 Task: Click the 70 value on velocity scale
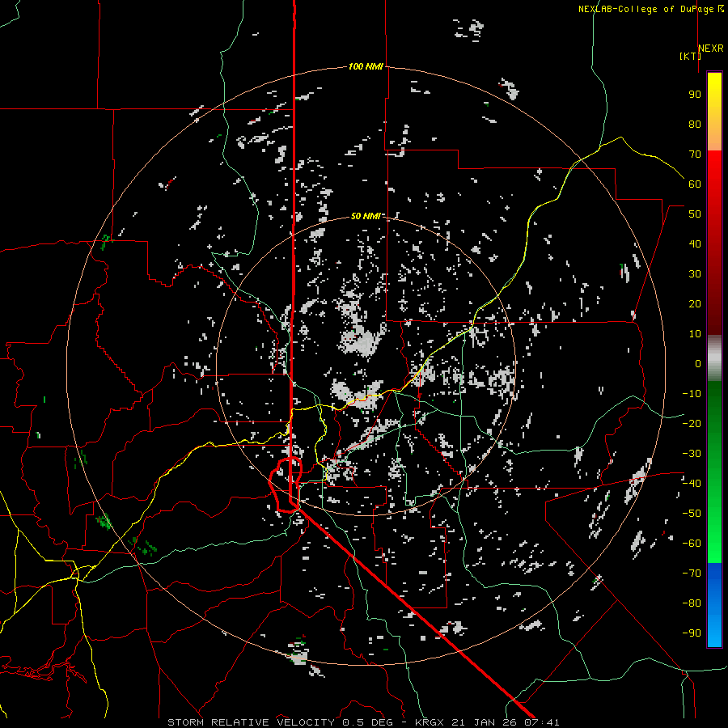click(695, 154)
